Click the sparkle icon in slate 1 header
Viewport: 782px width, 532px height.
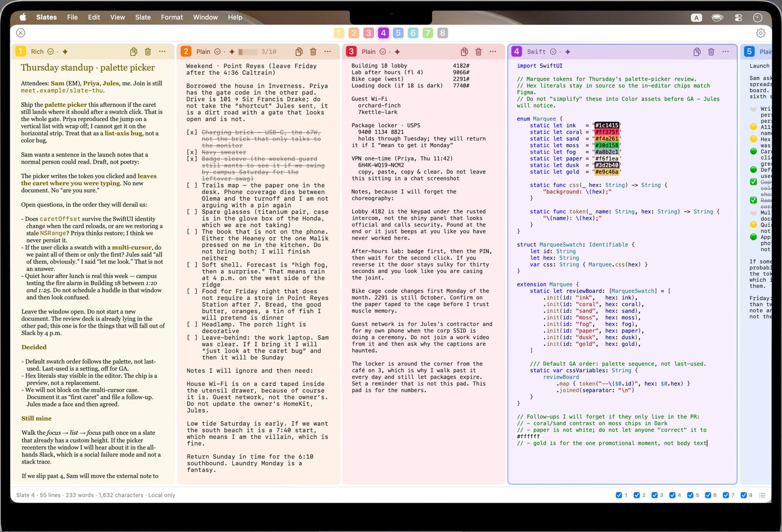pos(65,52)
